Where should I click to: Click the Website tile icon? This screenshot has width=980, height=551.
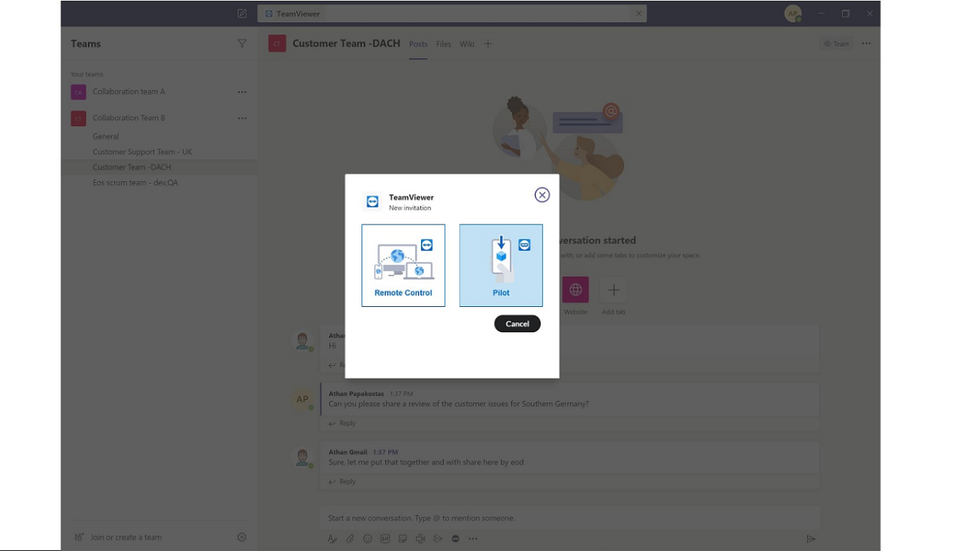pyautogui.click(x=576, y=290)
